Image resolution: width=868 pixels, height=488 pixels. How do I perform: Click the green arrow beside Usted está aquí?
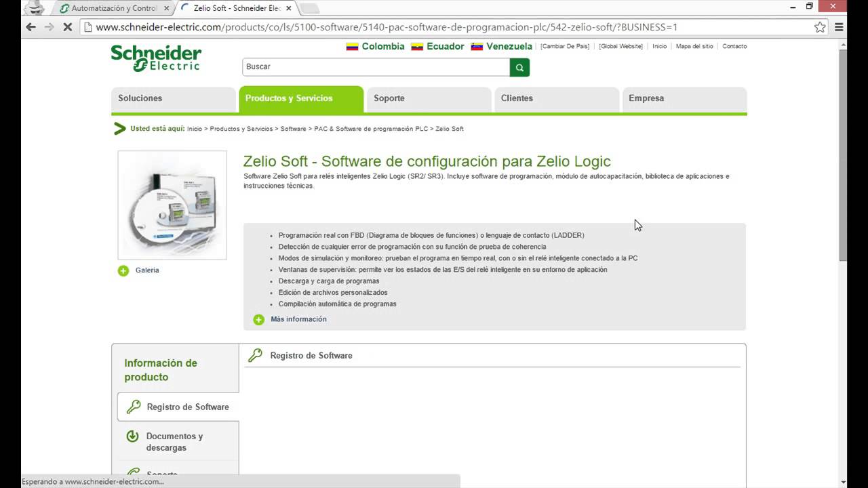tap(120, 129)
